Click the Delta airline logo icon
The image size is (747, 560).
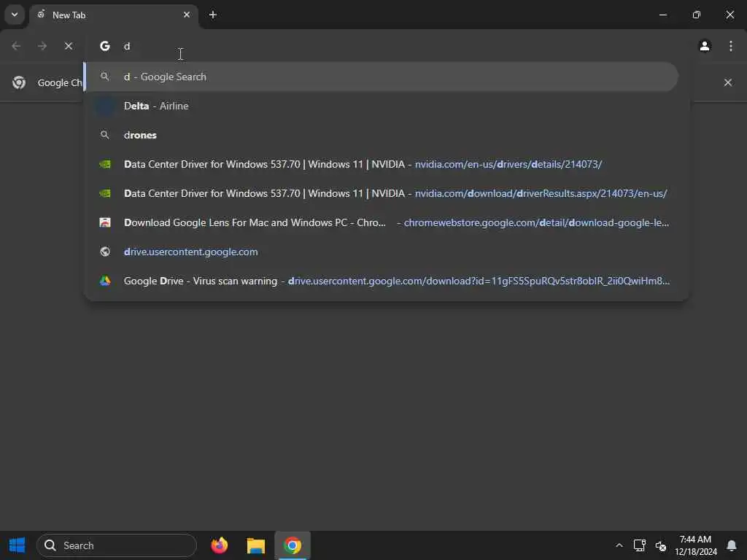[x=105, y=106]
